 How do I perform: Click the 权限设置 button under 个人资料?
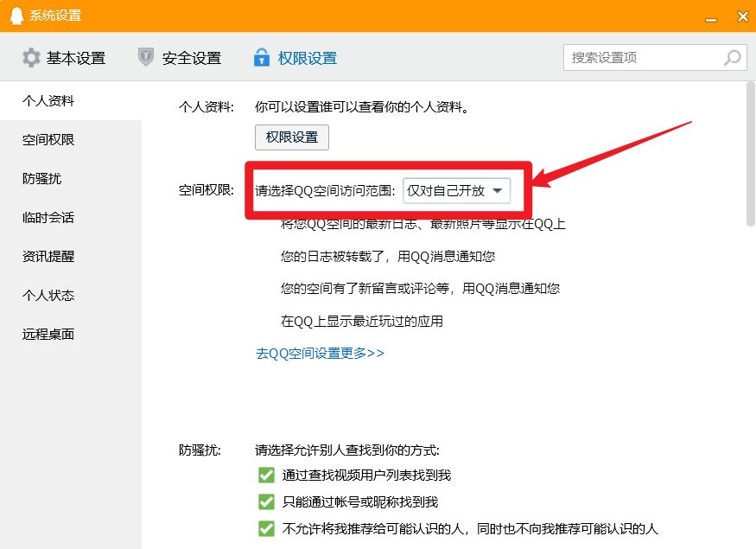point(292,137)
